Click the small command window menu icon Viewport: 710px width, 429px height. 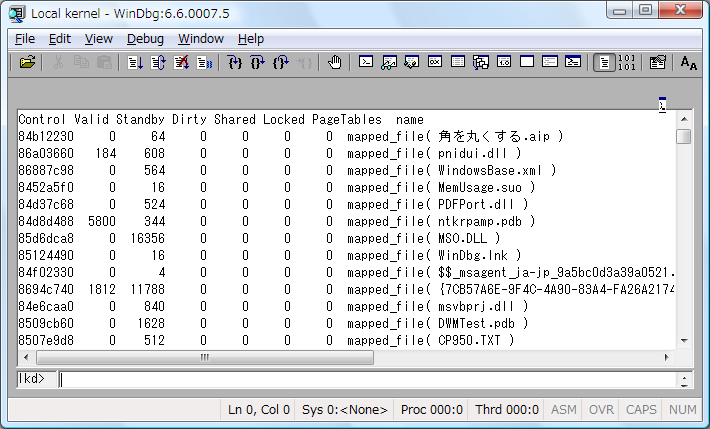pyautogui.click(x=662, y=105)
